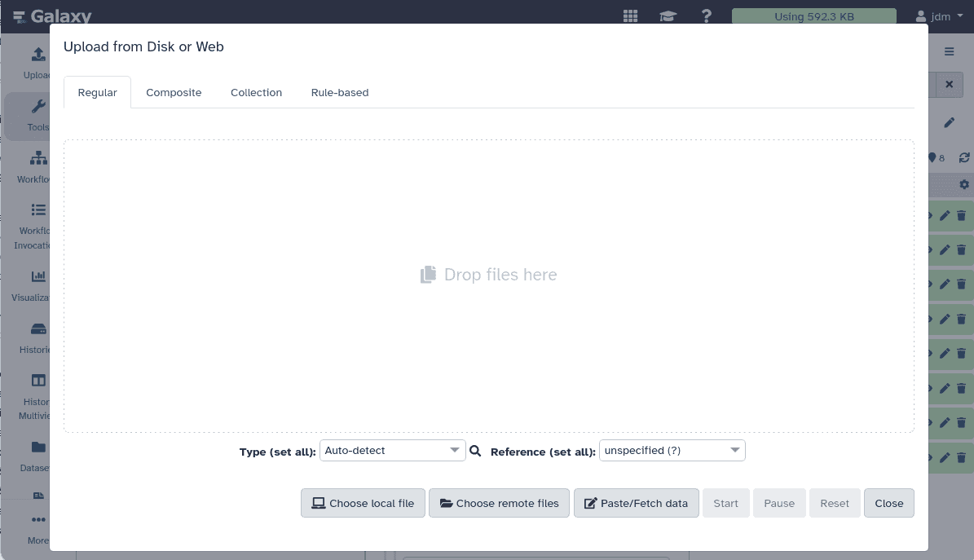The width and height of the screenshot is (974, 560).
Task: Switch to the Composite tab
Action: (173, 92)
